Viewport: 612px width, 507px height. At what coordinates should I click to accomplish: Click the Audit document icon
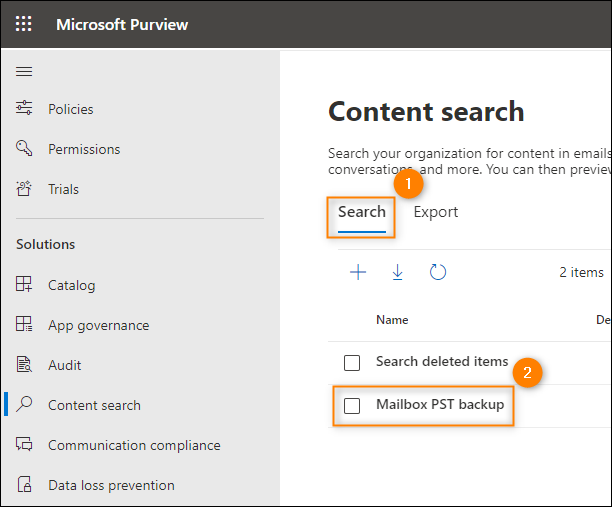(x=24, y=365)
